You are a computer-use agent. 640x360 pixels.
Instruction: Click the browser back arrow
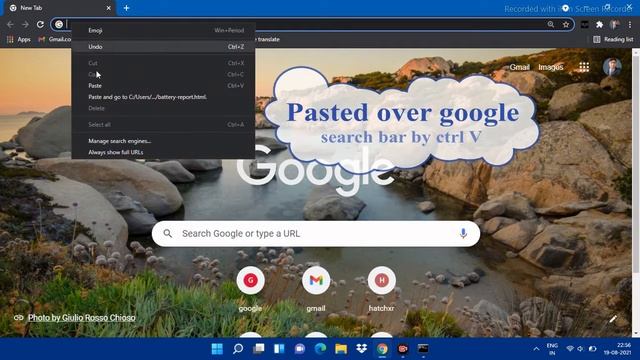10,24
